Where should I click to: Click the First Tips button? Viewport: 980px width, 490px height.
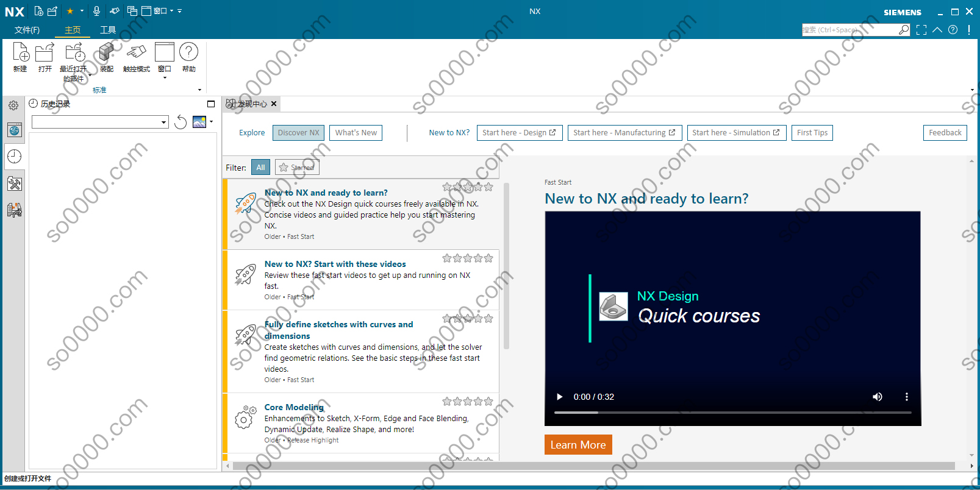click(812, 132)
